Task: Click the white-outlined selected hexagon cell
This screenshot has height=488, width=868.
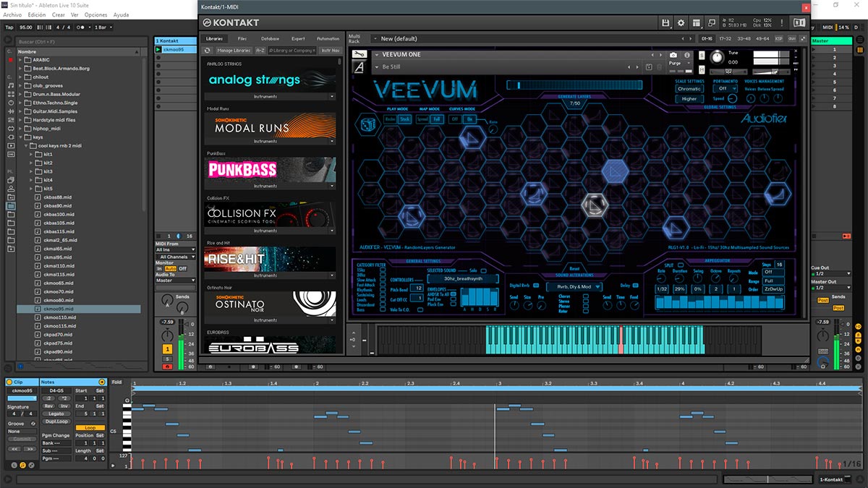Action: click(594, 206)
